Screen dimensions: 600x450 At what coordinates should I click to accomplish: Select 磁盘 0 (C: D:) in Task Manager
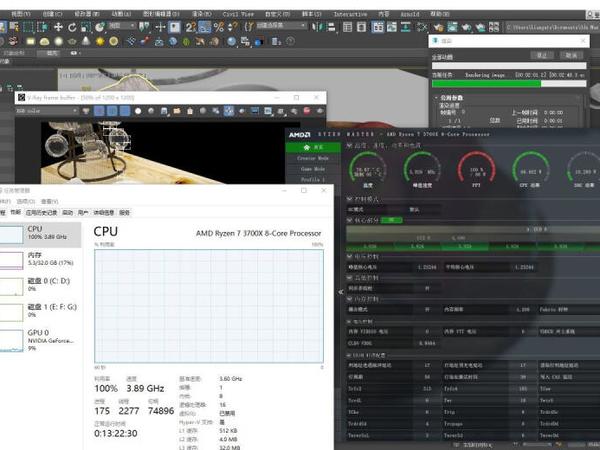40,285
